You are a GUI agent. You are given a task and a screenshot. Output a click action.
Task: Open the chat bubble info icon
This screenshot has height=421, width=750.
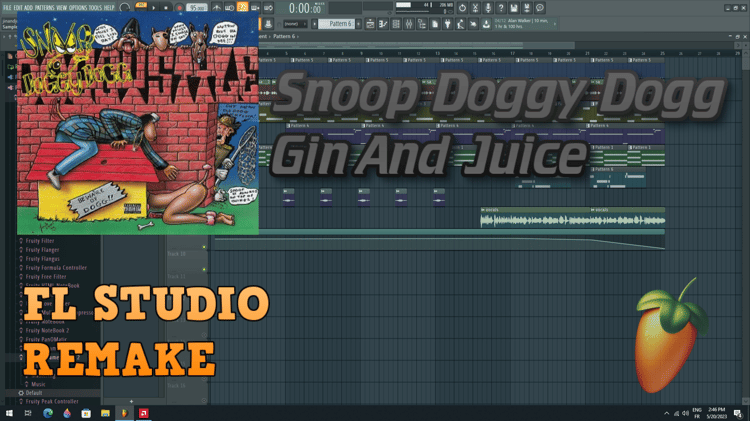tap(540, 8)
